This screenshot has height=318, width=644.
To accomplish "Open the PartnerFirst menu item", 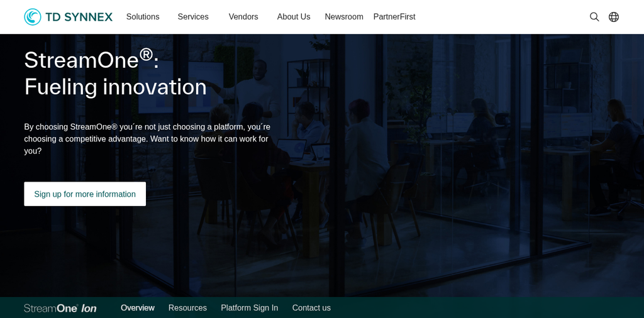I will [394, 17].
